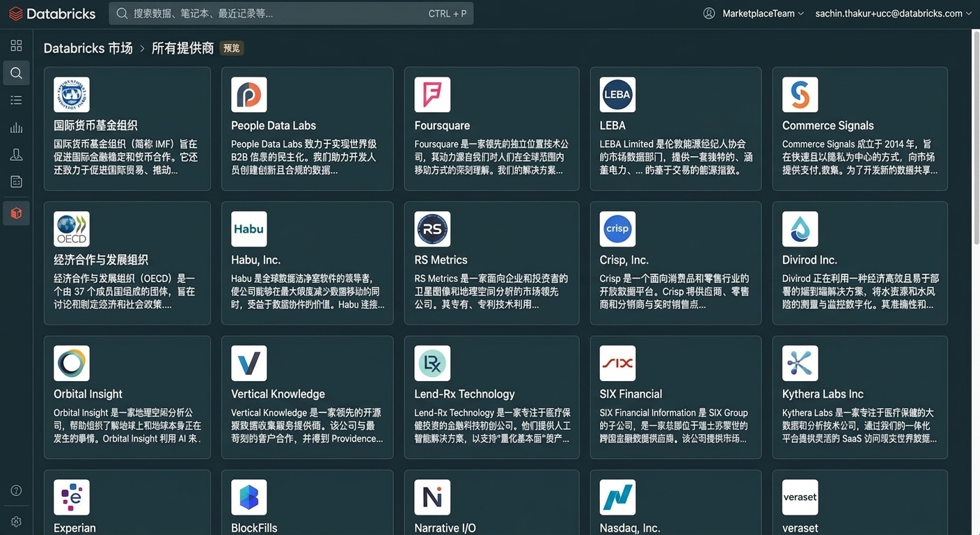This screenshot has width=980, height=535.
Task: Open the bar chart icon in sidebar
Action: point(16,127)
